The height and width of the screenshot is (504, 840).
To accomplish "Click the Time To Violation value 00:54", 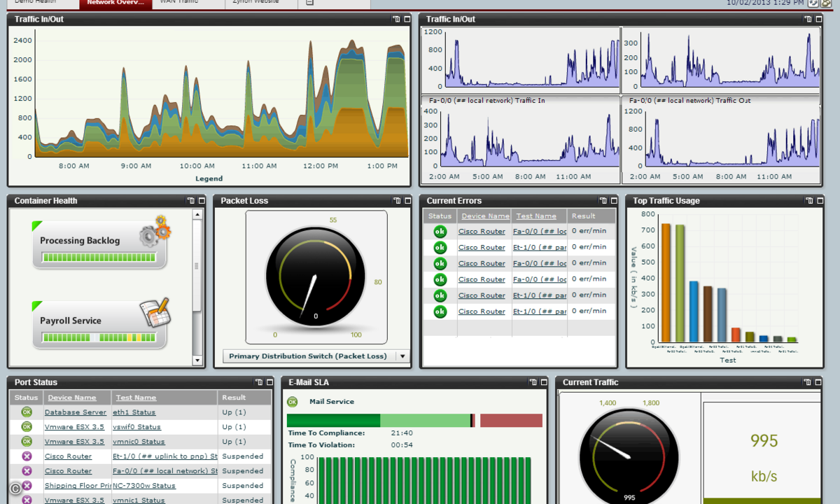I will 401,445.
